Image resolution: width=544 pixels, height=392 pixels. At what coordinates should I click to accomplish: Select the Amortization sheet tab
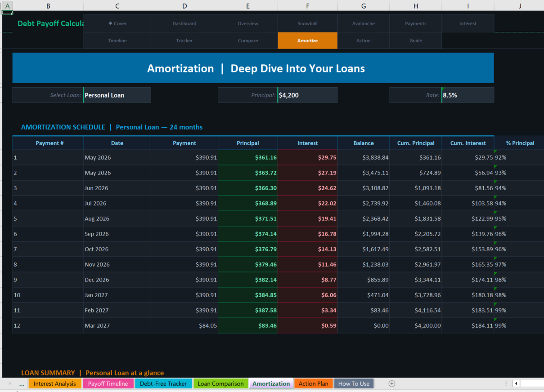[271, 383]
